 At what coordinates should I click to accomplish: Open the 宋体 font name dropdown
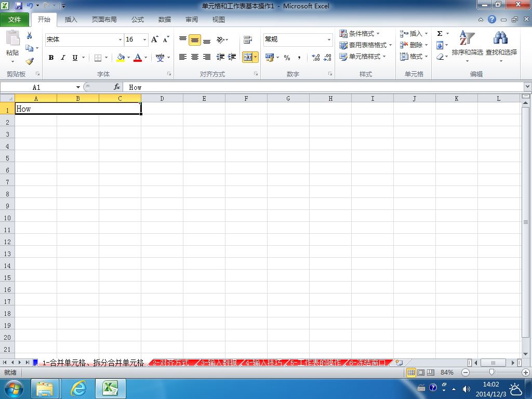coord(120,39)
